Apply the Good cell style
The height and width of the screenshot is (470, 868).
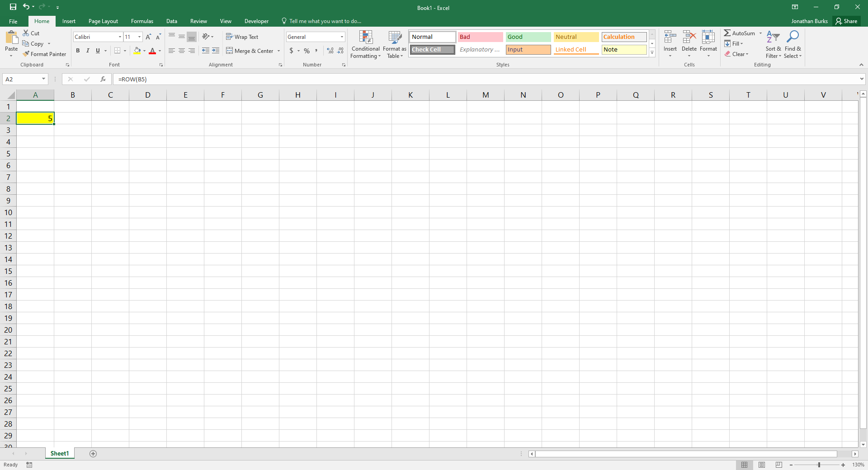[528, 37]
